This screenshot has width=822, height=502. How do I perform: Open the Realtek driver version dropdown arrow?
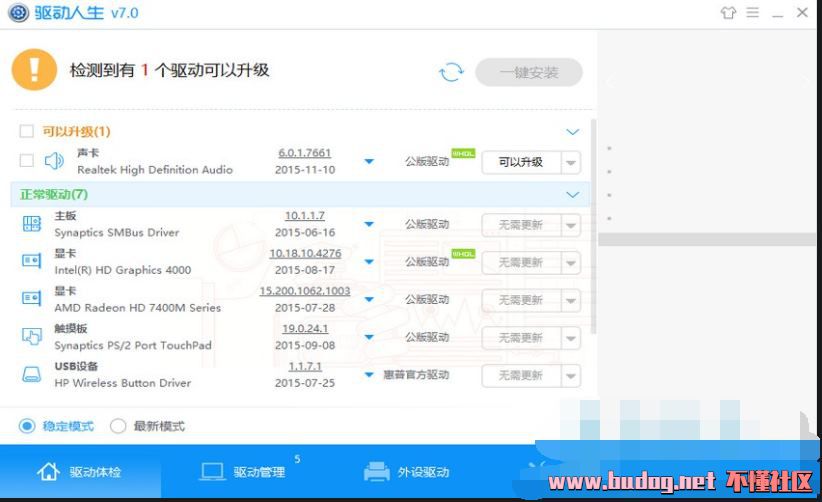[x=368, y=162]
